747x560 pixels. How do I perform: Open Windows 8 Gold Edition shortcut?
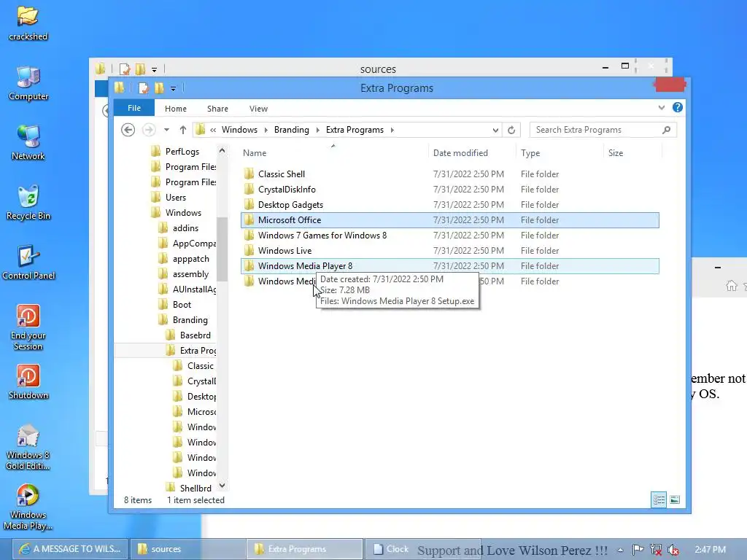28,448
